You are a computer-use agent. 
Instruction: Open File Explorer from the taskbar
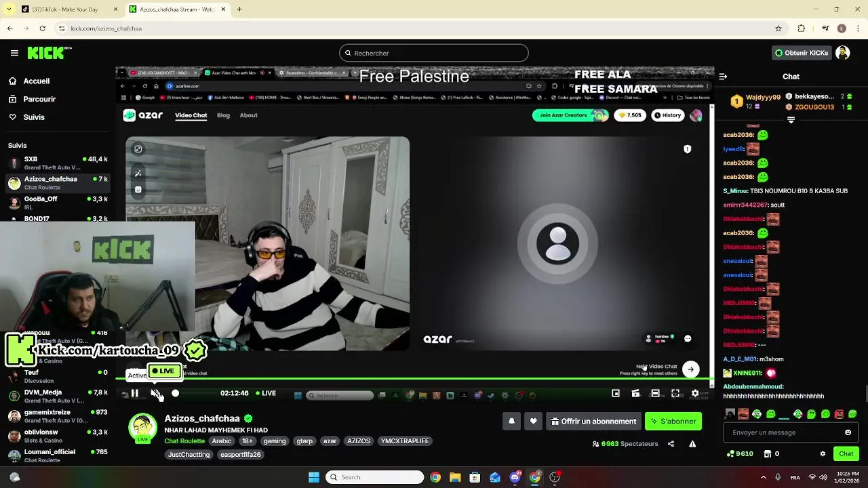pyautogui.click(x=455, y=477)
